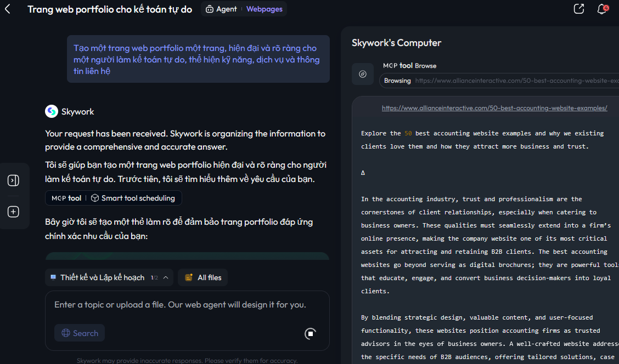This screenshot has height=364, width=619.
Task: Select the Agent mode label
Action: coord(227,9)
